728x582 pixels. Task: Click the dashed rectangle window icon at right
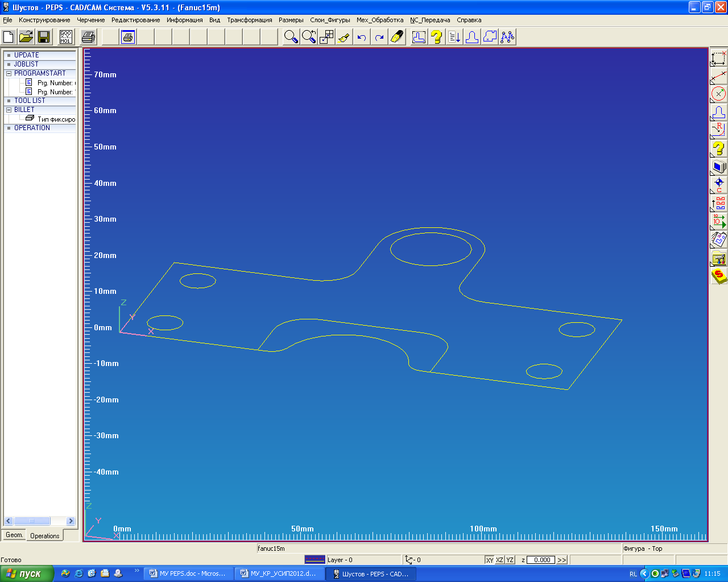pyautogui.click(x=719, y=57)
